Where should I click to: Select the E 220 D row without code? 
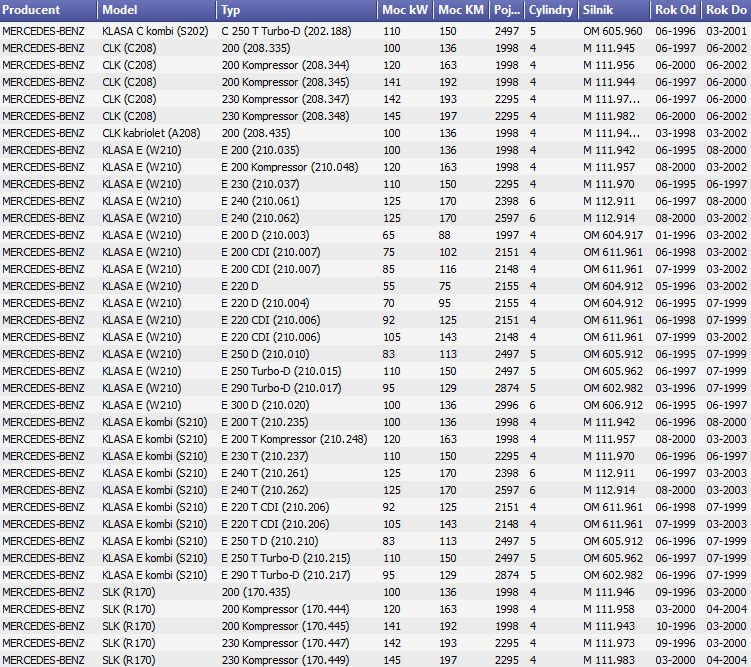tap(376, 286)
